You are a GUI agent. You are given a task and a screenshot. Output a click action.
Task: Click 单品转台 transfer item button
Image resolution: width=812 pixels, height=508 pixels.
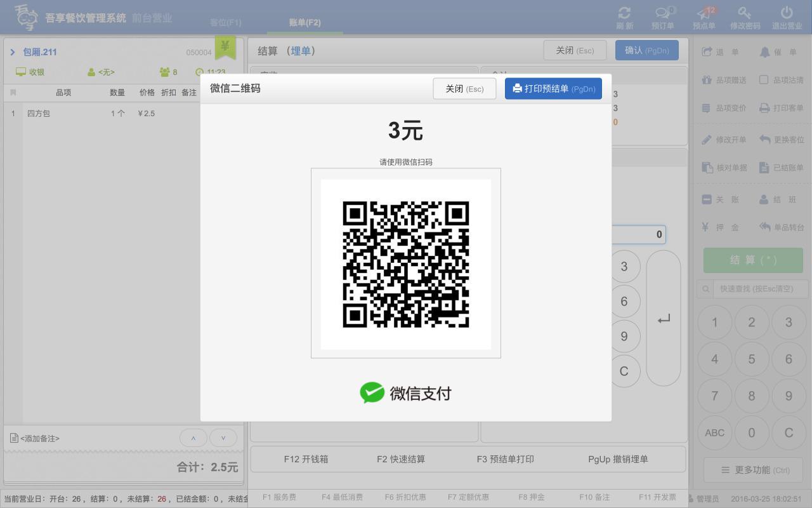782,227
